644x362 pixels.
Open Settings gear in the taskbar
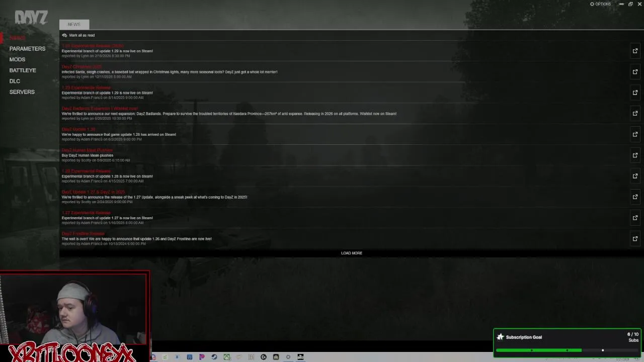288,357
